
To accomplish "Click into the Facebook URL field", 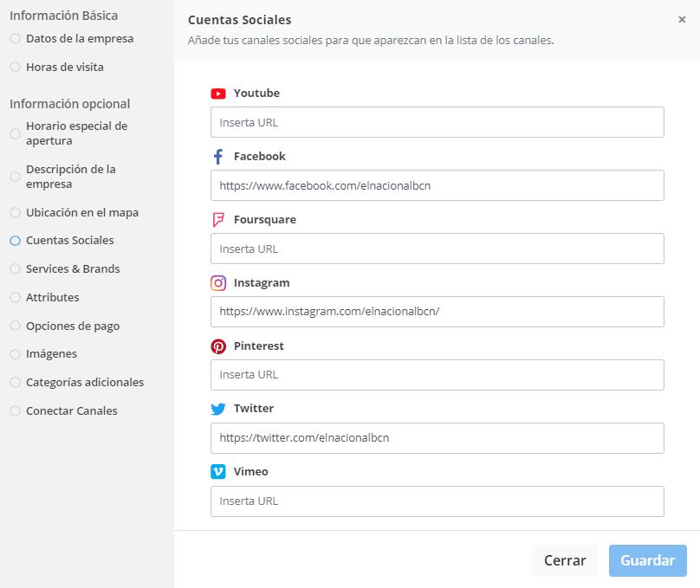I will (x=437, y=185).
